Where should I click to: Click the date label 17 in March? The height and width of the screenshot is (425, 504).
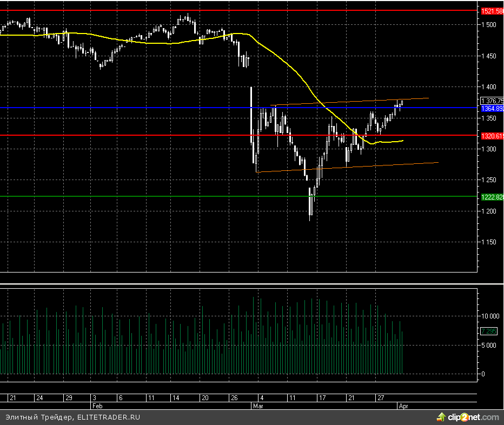322,398
